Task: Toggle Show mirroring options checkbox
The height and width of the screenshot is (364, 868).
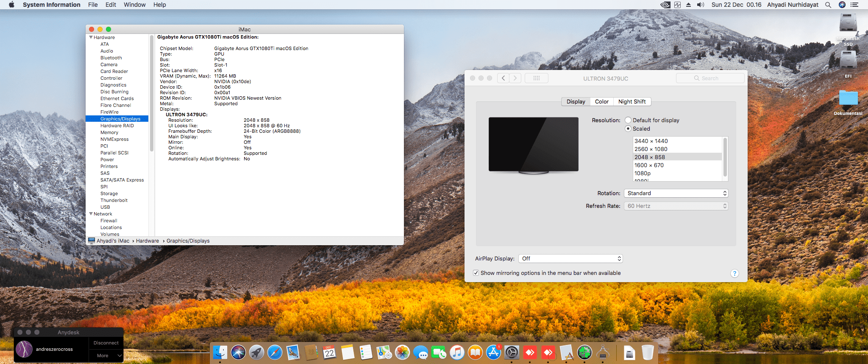Action: click(x=476, y=273)
